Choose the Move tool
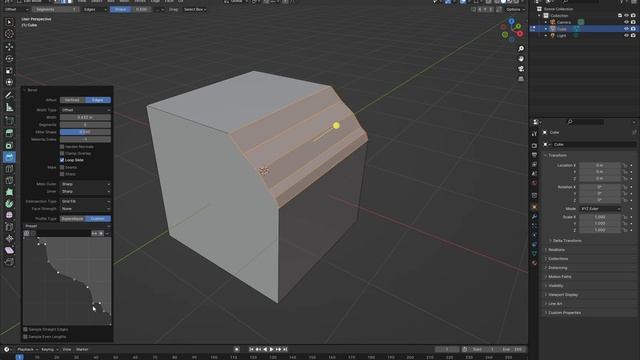 click(x=9, y=47)
